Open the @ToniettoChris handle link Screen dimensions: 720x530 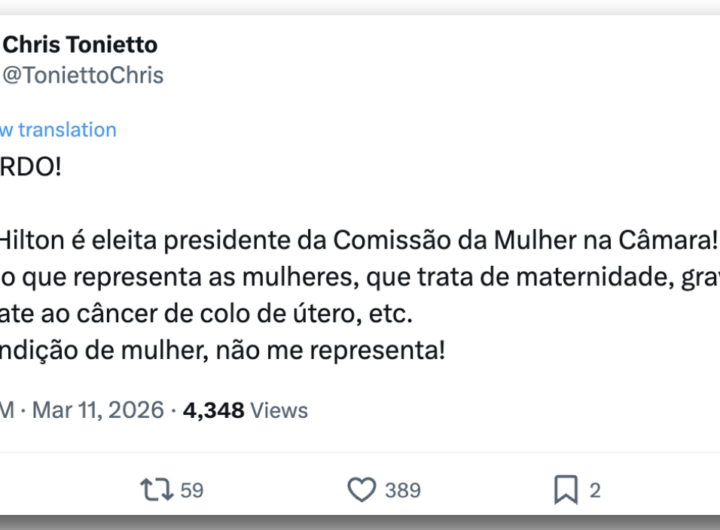coord(83,75)
